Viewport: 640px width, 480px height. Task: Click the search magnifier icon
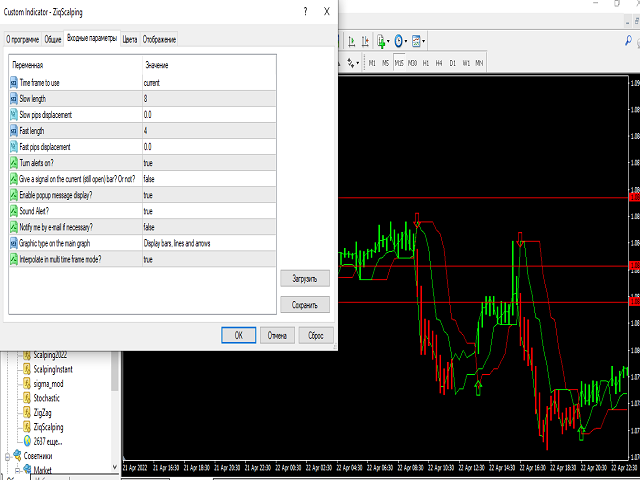629,40
